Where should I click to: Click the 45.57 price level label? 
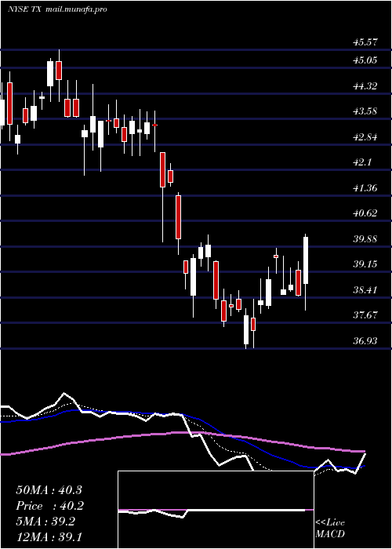(365, 42)
